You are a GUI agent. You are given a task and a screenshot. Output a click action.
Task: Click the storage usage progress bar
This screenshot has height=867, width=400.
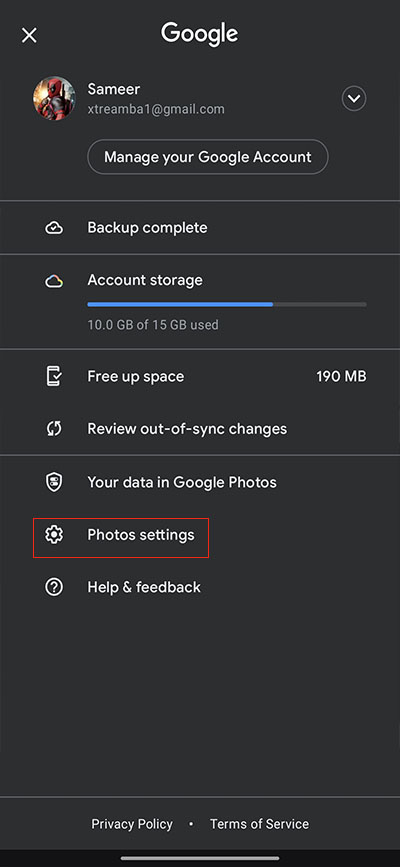pos(227,304)
